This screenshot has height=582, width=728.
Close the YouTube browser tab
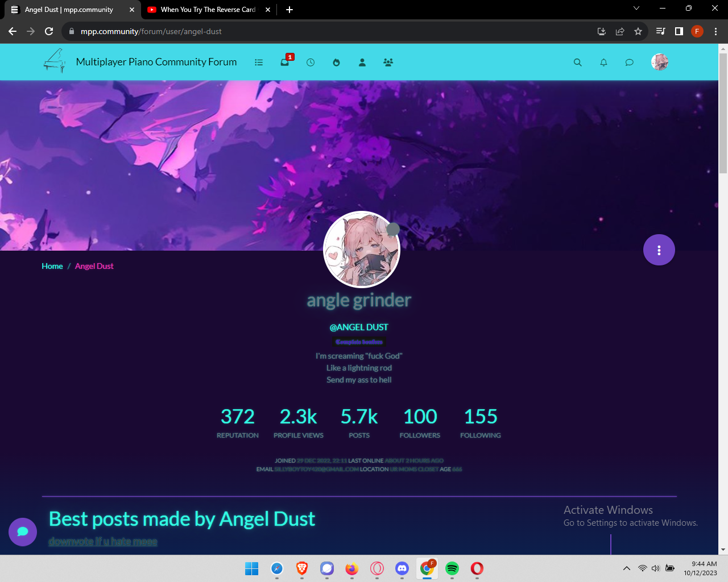[268, 10]
